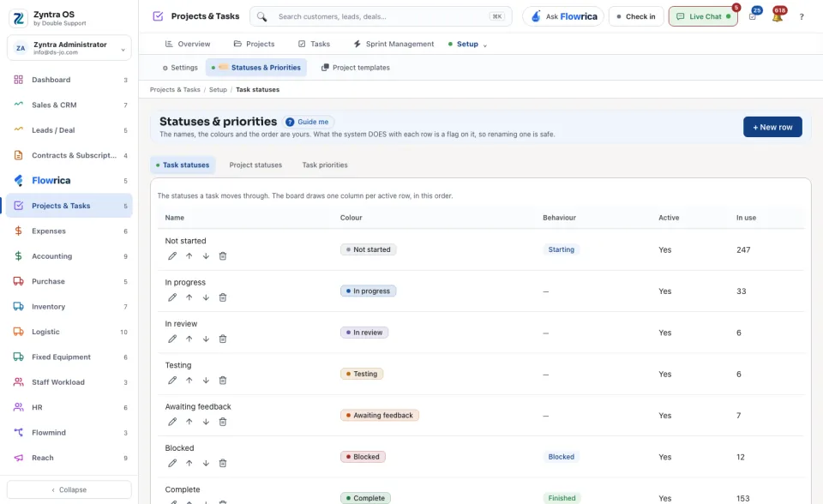823x504 pixels.
Task: Select the Task statuses tab
Action: (x=183, y=165)
